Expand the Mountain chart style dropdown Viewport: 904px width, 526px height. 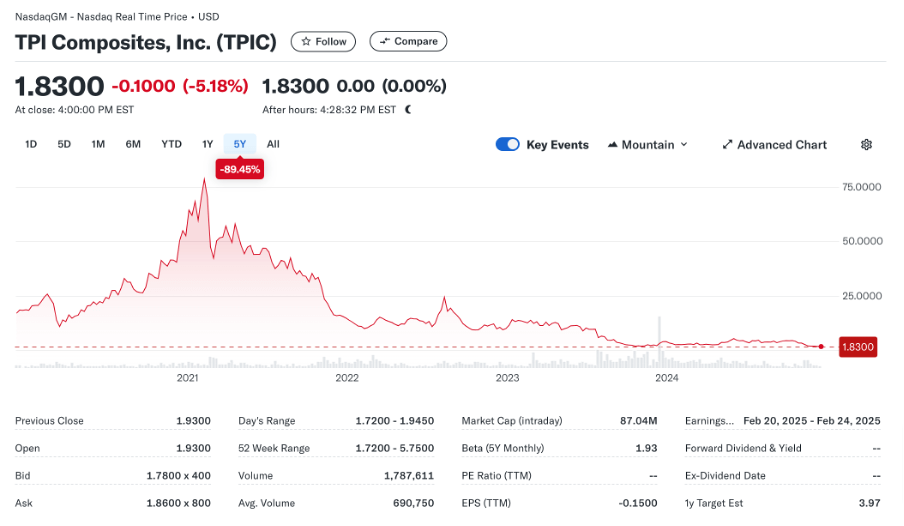coord(684,145)
